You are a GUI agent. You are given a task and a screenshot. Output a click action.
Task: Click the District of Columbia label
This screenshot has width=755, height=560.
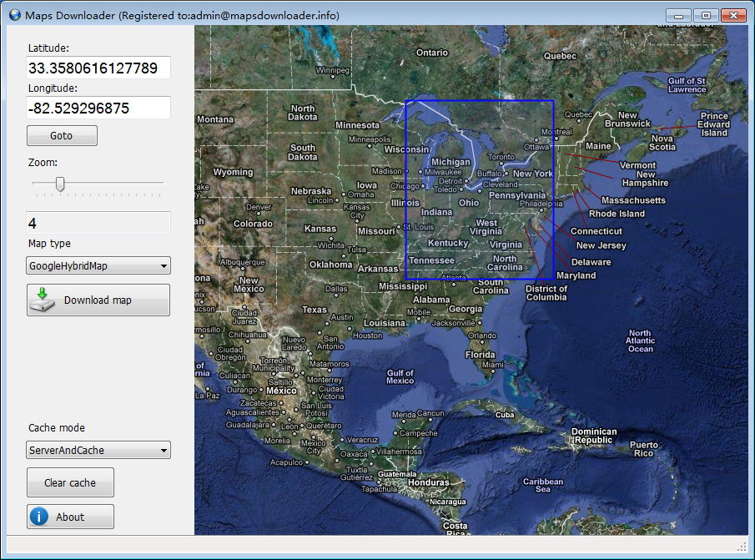point(546,293)
